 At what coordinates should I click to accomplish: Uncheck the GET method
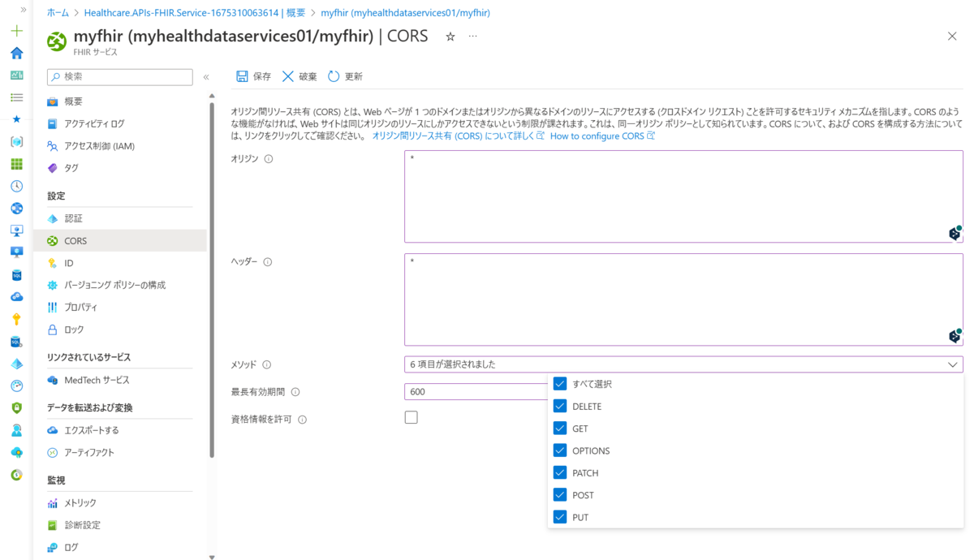click(x=559, y=428)
